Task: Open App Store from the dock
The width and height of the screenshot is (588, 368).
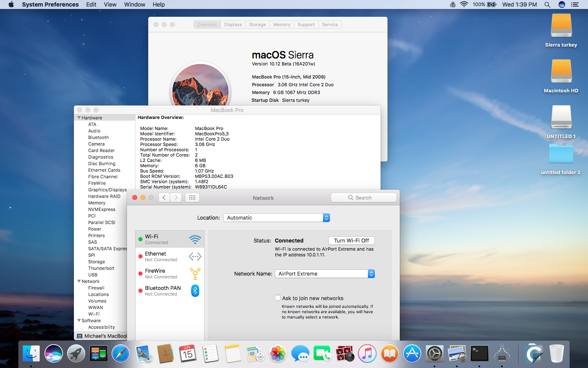Action: tap(412, 354)
